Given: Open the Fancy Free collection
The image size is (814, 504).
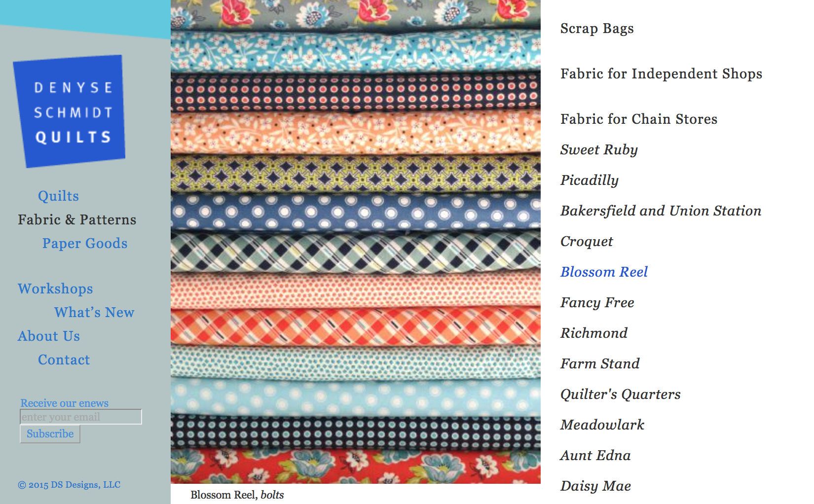Looking at the screenshot, I should pos(597,303).
